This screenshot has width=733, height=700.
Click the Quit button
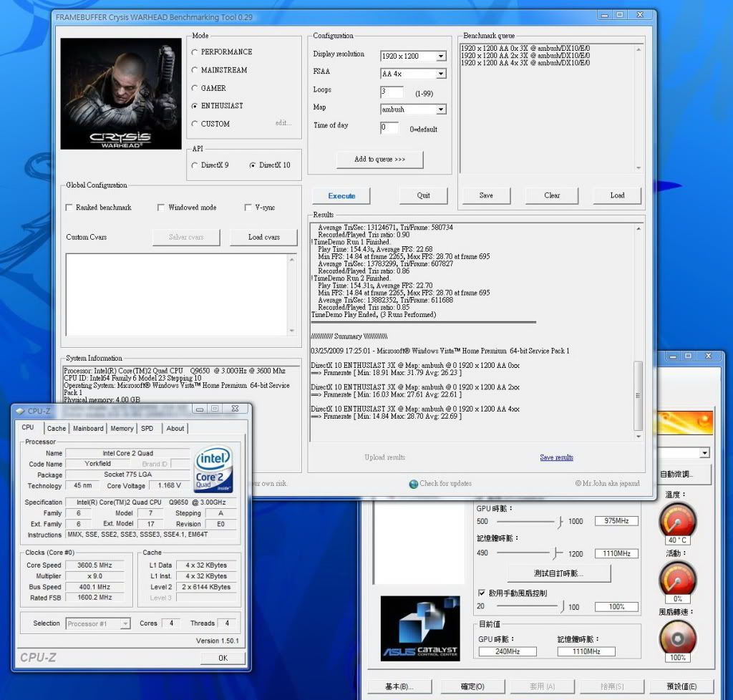(x=424, y=196)
